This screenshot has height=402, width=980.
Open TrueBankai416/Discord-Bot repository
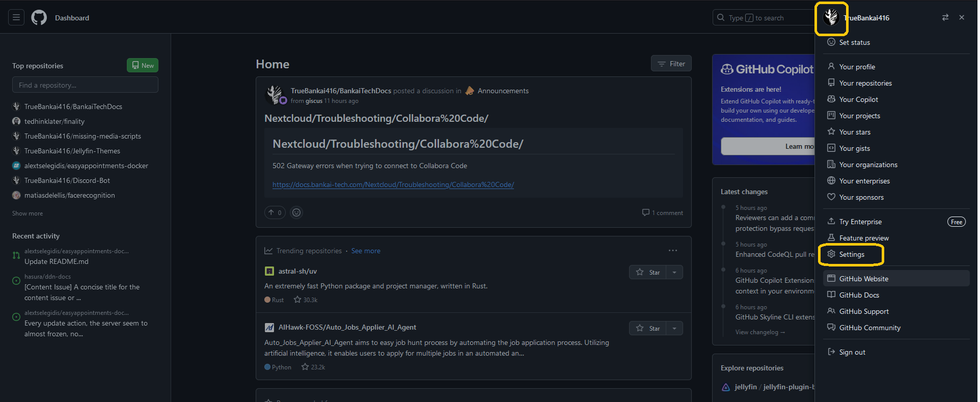tap(67, 180)
